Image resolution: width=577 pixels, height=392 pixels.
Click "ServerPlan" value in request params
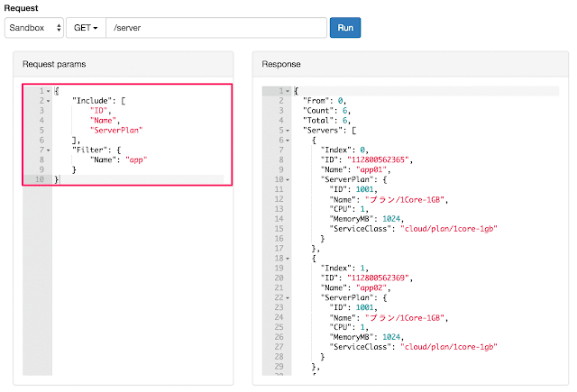click(116, 130)
